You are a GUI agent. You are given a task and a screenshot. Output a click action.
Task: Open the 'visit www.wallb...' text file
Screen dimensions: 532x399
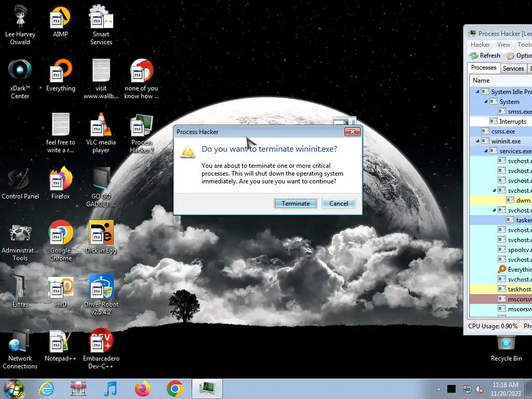point(101,79)
